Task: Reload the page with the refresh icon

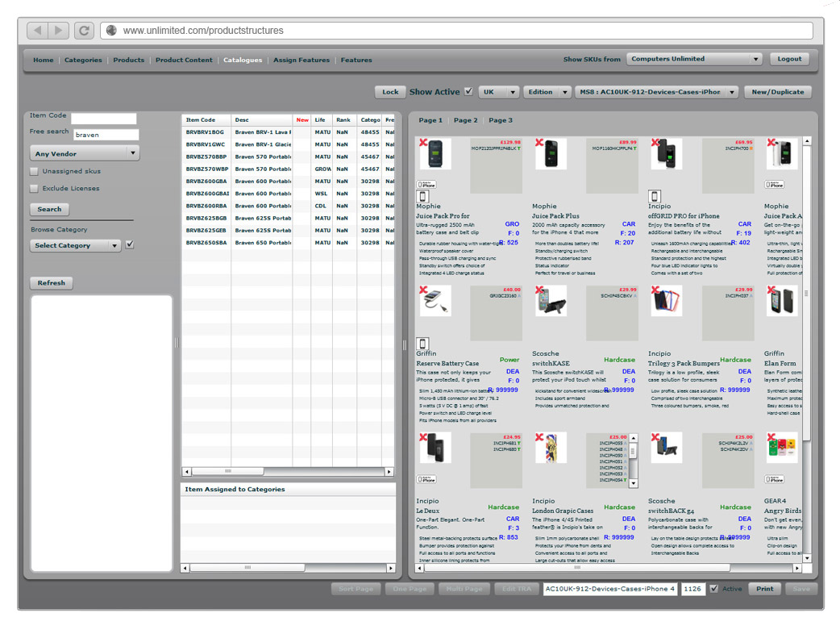Action: pyautogui.click(x=84, y=31)
